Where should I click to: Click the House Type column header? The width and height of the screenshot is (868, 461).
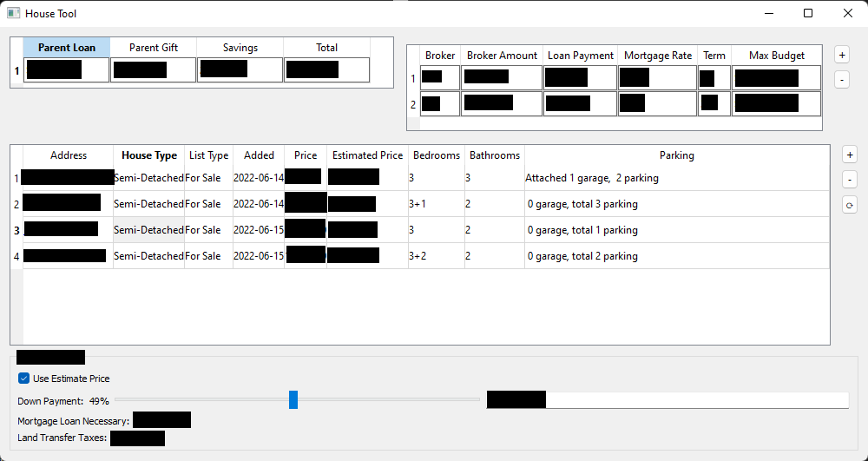coord(148,155)
